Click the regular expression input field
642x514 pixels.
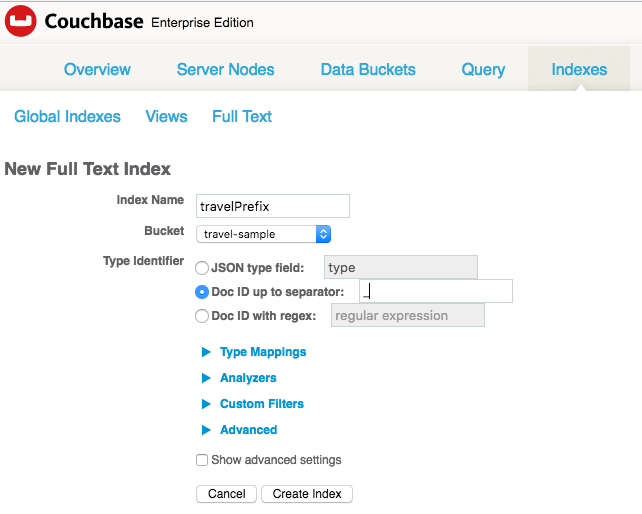coord(408,315)
